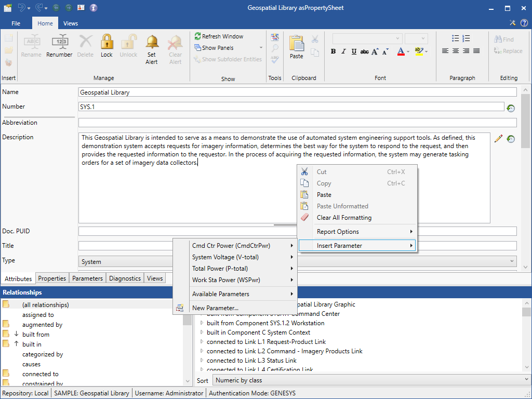Image resolution: width=532 pixels, height=399 pixels.
Task: Click the pencil edit icon beside Description
Action: click(498, 139)
